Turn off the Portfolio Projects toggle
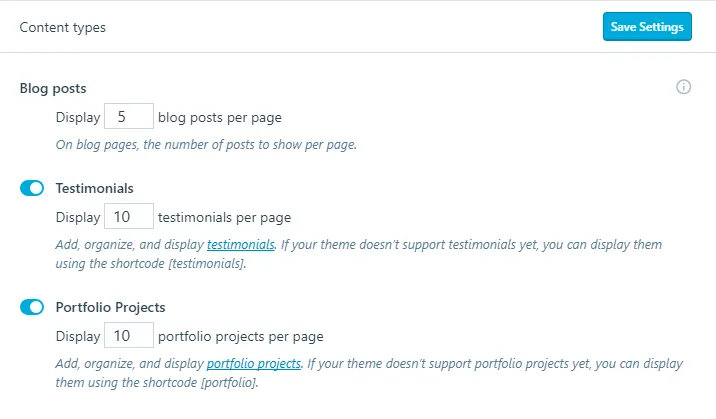 click(32, 307)
